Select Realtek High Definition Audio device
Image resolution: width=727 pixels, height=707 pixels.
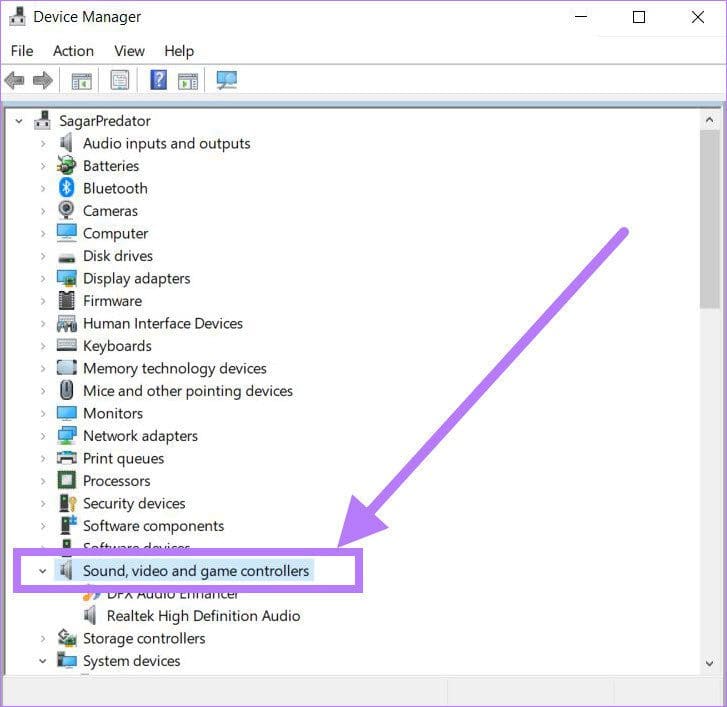tap(203, 616)
